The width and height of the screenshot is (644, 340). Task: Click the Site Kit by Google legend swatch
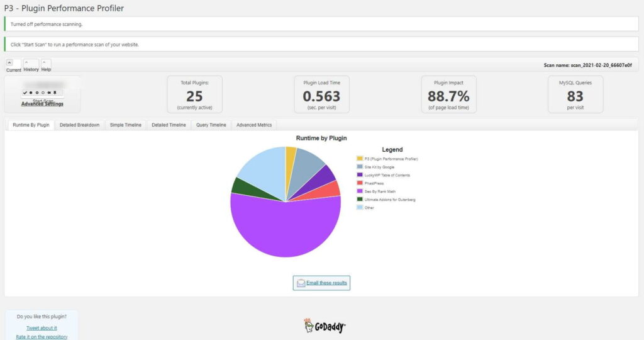[360, 166]
